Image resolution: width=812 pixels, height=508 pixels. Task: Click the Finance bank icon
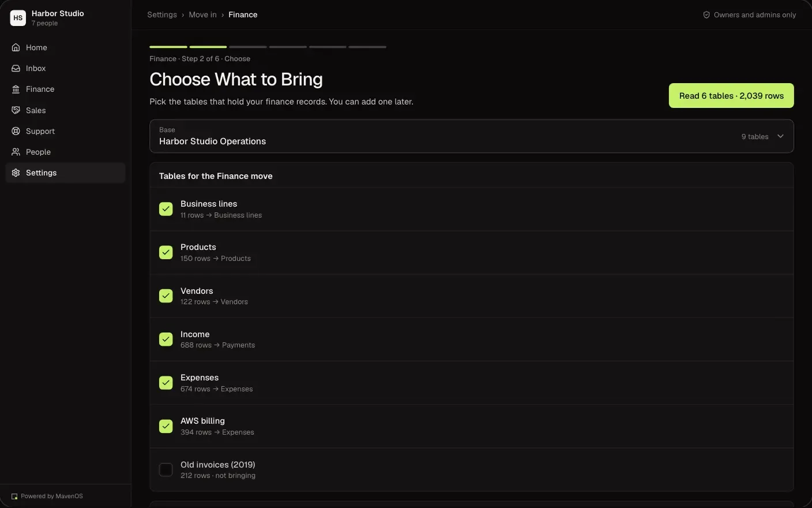coord(16,89)
